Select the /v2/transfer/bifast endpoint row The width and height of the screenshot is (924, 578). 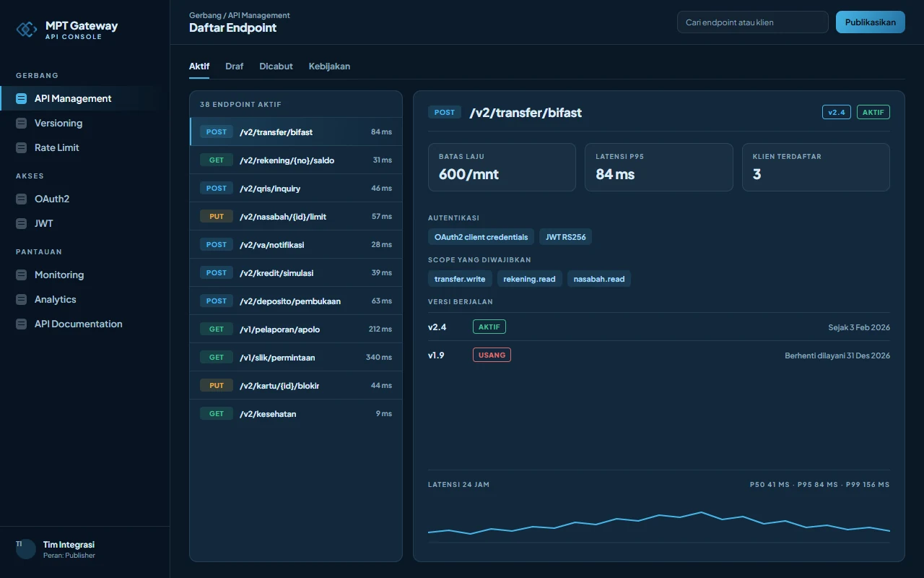[296, 131]
